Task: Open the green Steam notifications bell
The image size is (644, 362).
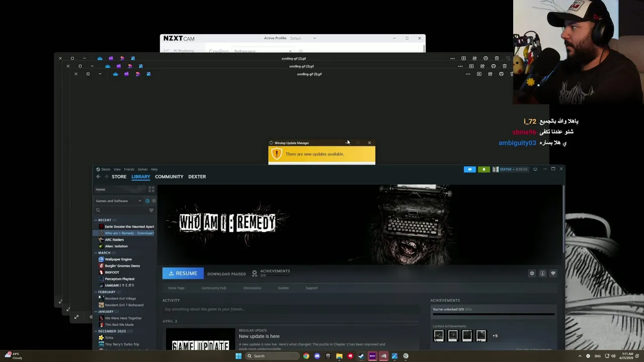Action: [x=484, y=169]
